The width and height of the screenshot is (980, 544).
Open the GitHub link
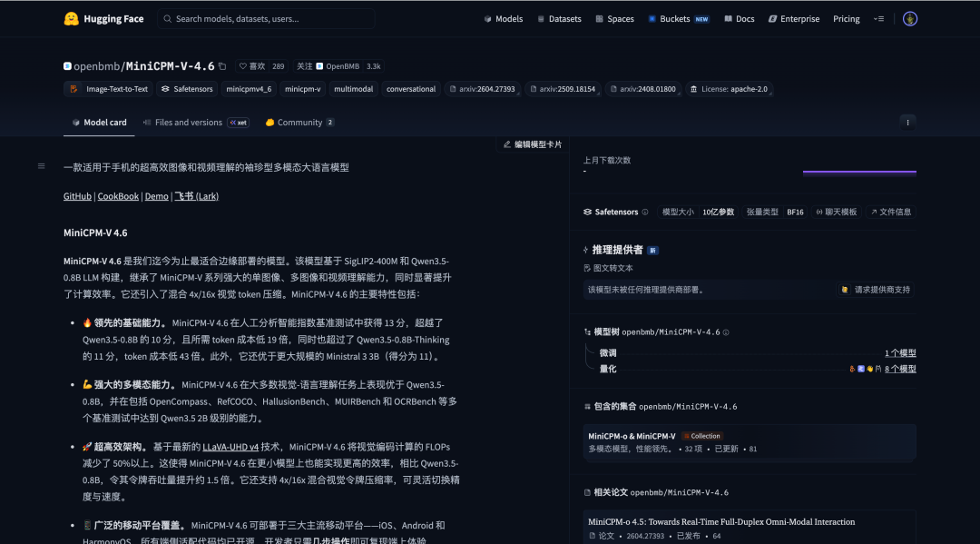coord(77,196)
